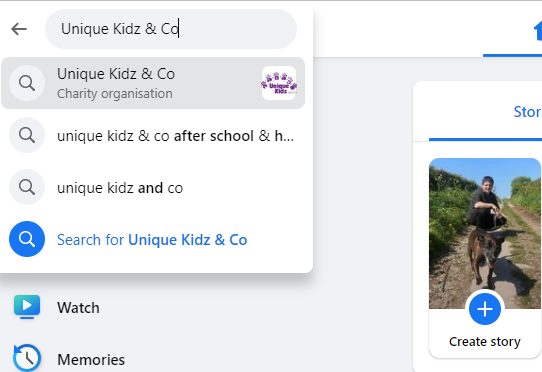The height and width of the screenshot is (372, 542).
Task: Choose unique kidz & co after school suggestion
Action: [153, 136]
